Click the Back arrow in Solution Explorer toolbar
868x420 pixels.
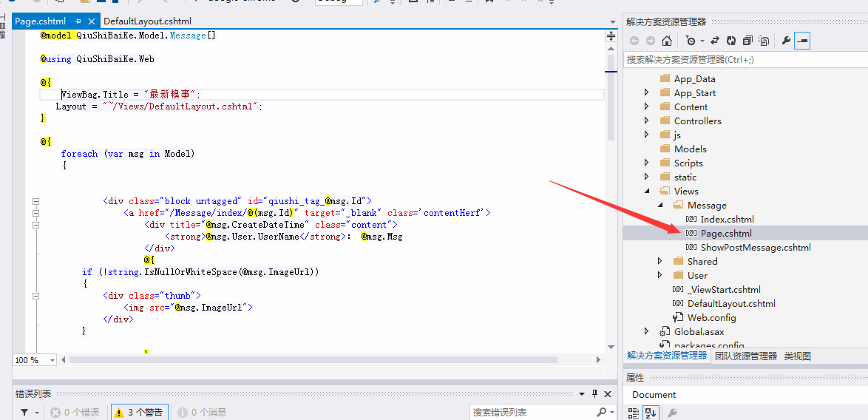(634, 41)
